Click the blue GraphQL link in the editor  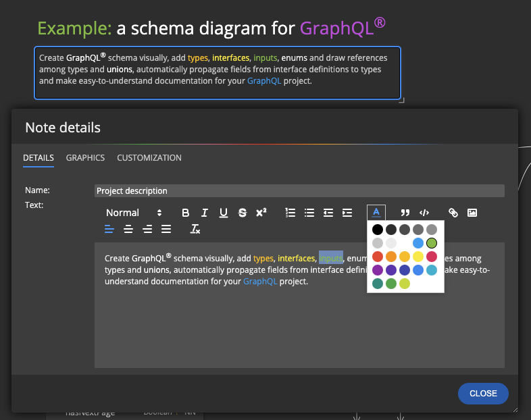[x=260, y=282]
